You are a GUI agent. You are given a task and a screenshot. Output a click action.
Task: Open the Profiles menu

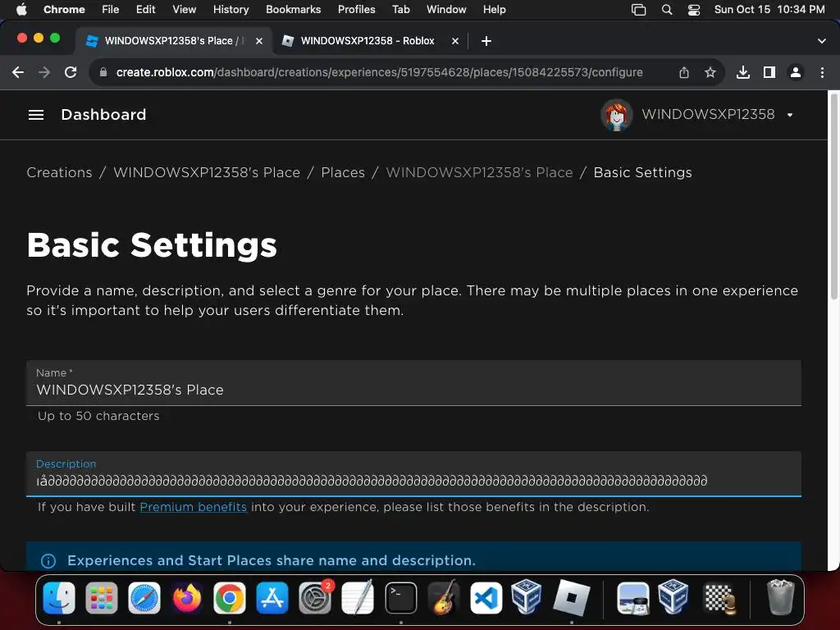(356, 10)
